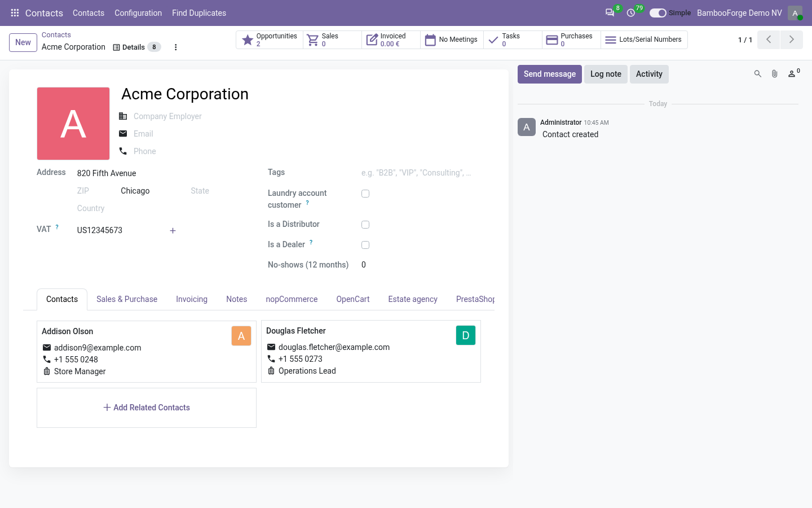The image size is (812, 508).
Task: Click the New button
Action: tap(23, 42)
